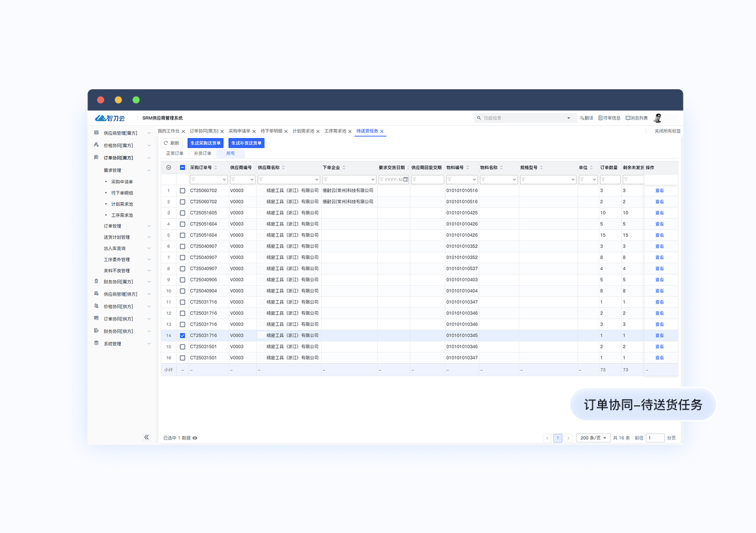Sort by 采购订单号 column sort icon
This screenshot has width=756, height=533.
pyautogui.click(x=216, y=168)
